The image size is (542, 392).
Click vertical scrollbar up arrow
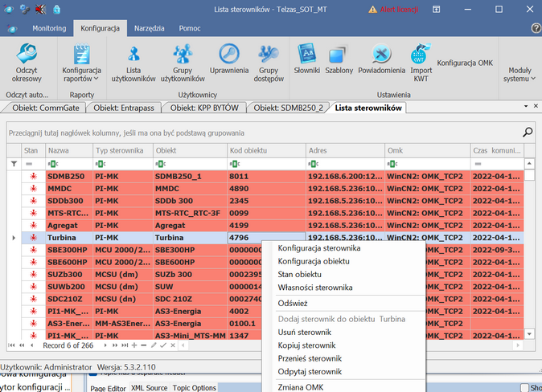pos(529,164)
